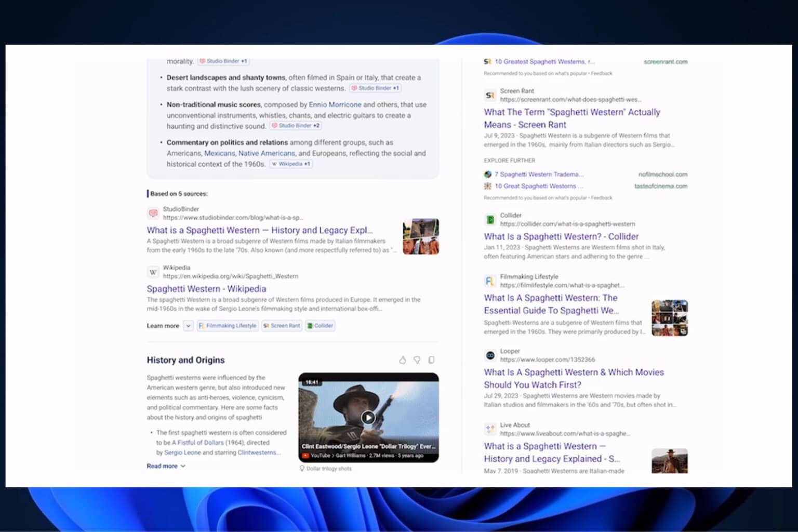Open What is a Spaghetti Western StudioBinder result
The height and width of the screenshot is (532, 798).
coord(260,230)
